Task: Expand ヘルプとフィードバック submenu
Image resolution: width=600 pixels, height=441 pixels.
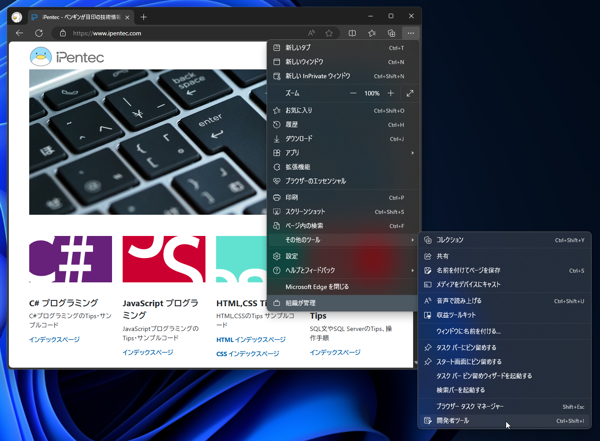Action: (342, 270)
